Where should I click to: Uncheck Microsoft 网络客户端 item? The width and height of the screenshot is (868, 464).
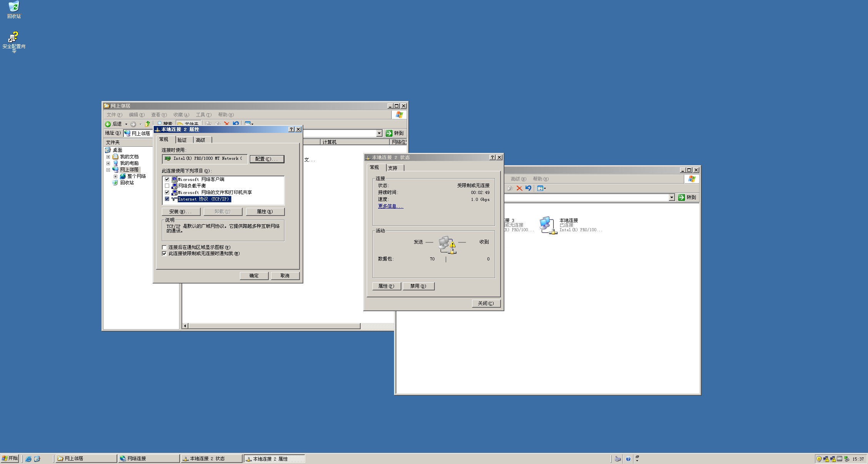(167, 179)
